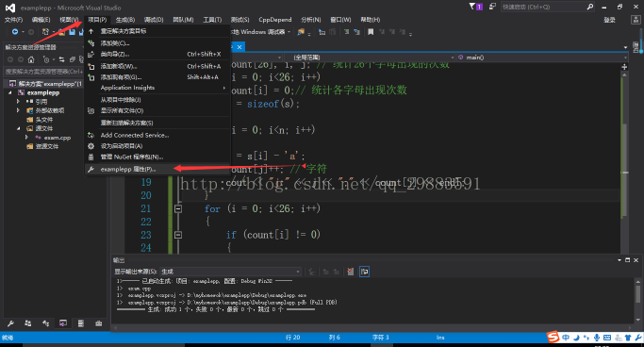Choose examplepp 属性(P) from the project menu

click(x=157, y=169)
